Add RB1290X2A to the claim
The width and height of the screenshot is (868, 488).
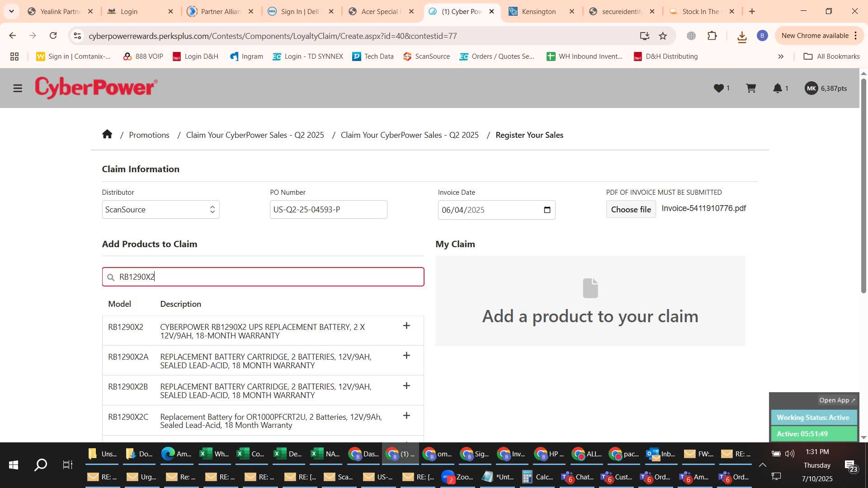point(406,356)
